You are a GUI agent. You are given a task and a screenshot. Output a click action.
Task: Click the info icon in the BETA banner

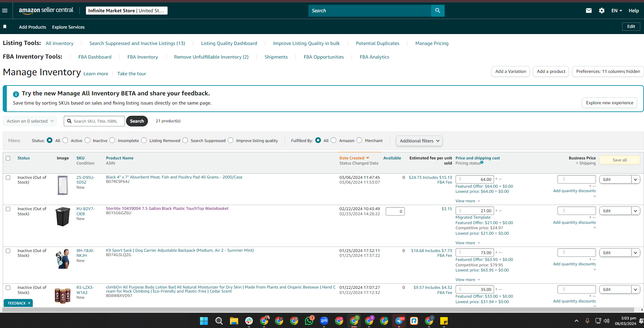(16, 94)
